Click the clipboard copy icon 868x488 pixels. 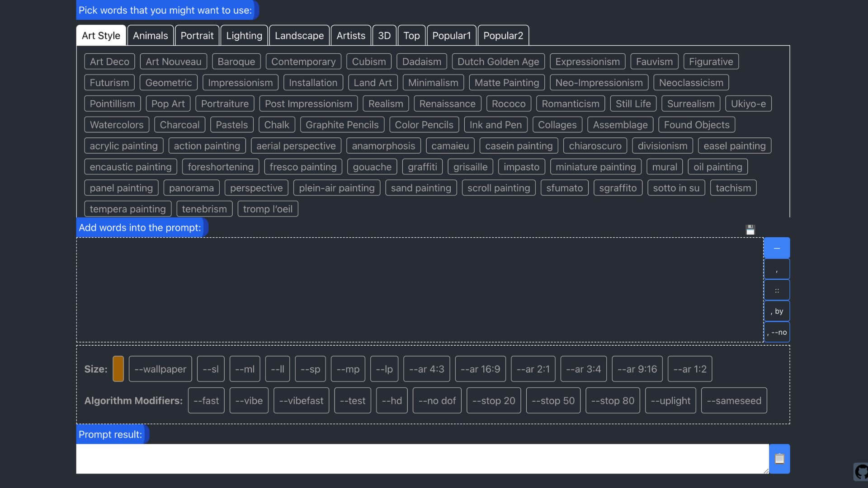point(779,459)
